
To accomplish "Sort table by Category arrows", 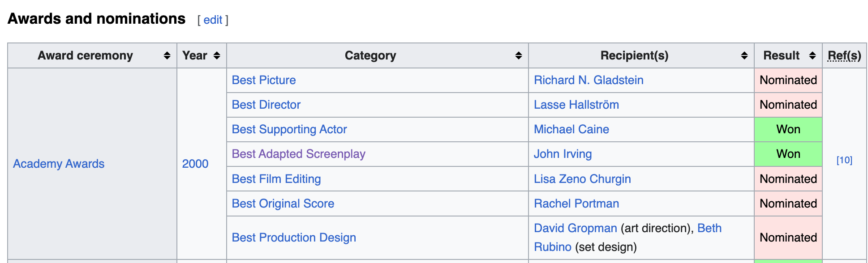I will (x=519, y=55).
